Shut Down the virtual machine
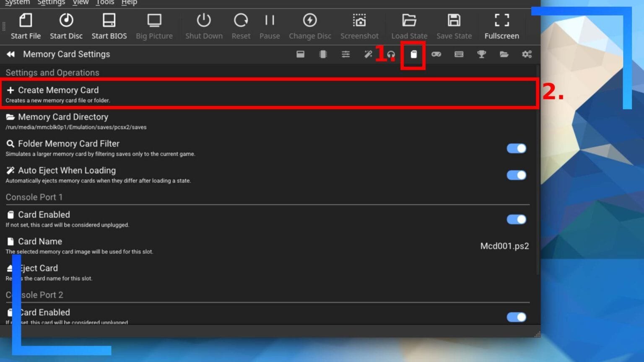 [204, 26]
